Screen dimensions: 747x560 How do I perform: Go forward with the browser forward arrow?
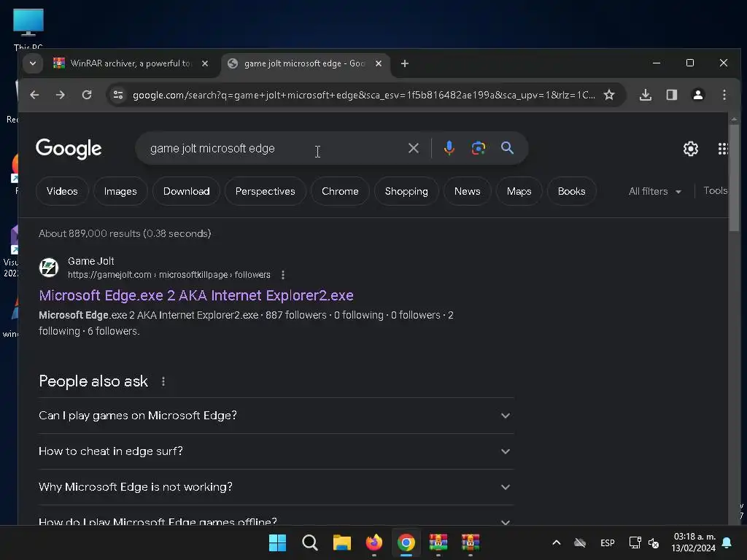pos(60,95)
